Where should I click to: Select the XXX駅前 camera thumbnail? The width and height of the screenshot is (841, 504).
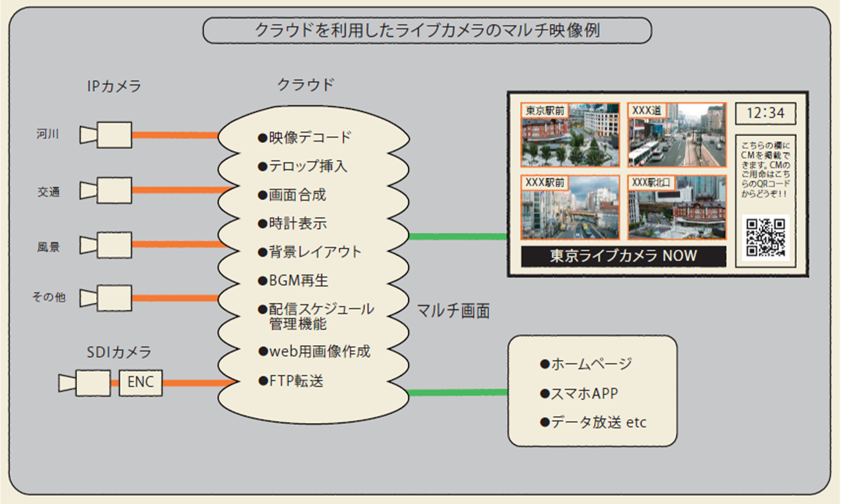(x=570, y=208)
